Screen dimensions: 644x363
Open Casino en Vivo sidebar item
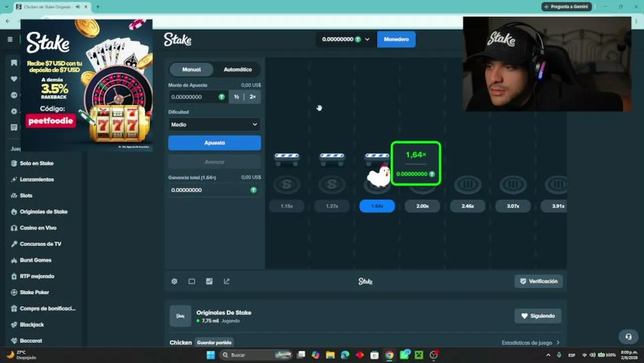38,228
